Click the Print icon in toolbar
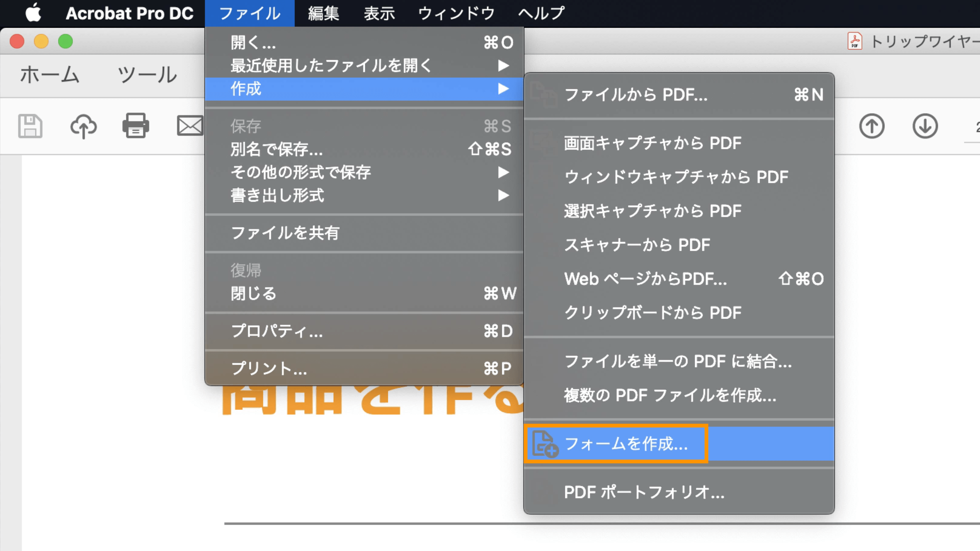 pos(135,125)
